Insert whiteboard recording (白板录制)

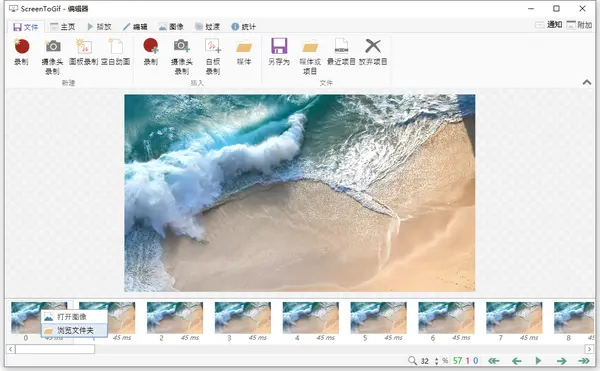point(213,56)
